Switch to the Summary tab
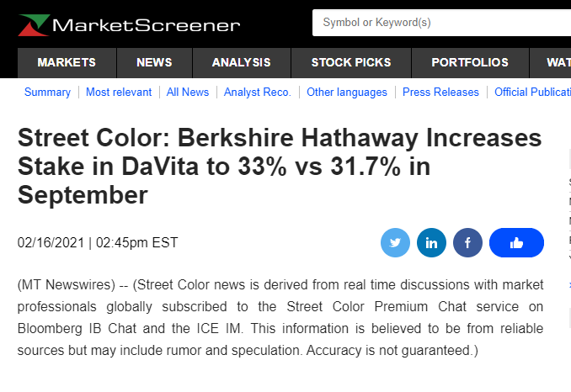Viewport: 571px width, 392px height. [47, 93]
